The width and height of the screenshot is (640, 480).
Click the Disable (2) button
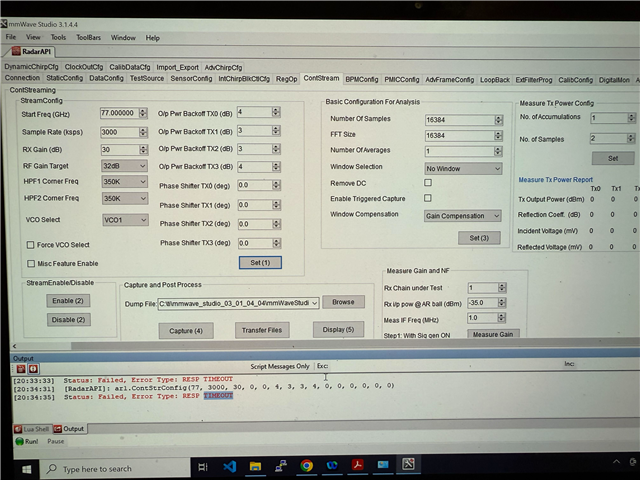(x=69, y=320)
